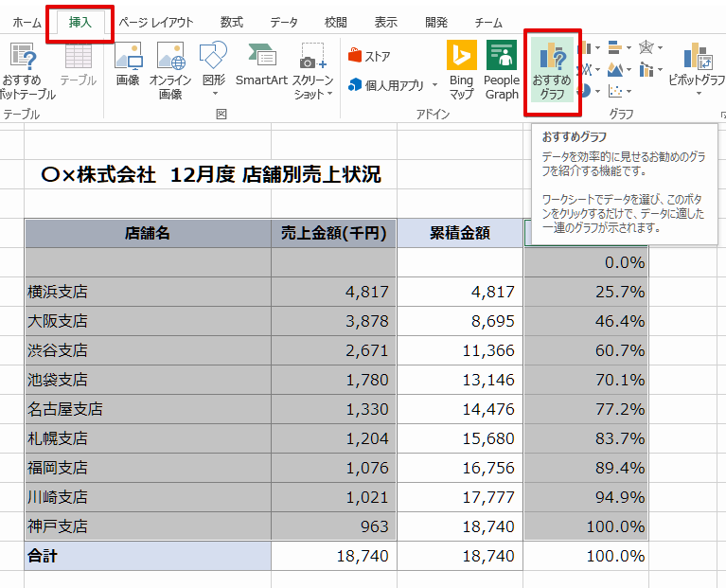Switch to the 数式 tab

pyautogui.click(x=232, y=22)
